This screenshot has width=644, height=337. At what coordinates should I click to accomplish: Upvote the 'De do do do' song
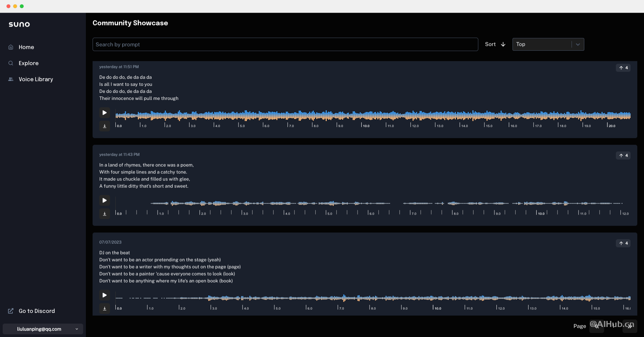623,68
